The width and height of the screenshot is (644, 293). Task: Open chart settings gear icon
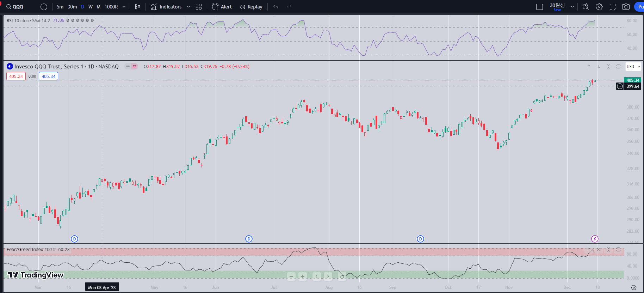click(599, 7)
